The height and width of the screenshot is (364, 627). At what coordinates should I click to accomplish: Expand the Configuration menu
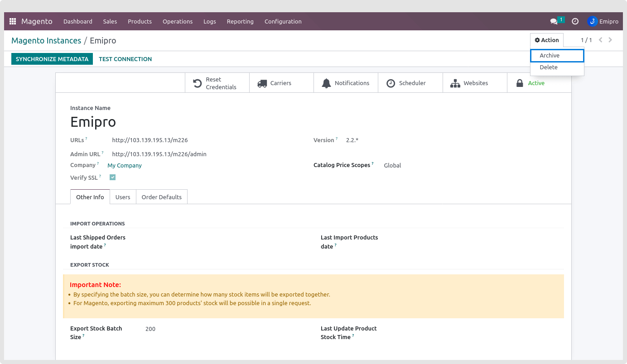pos(283,21)
